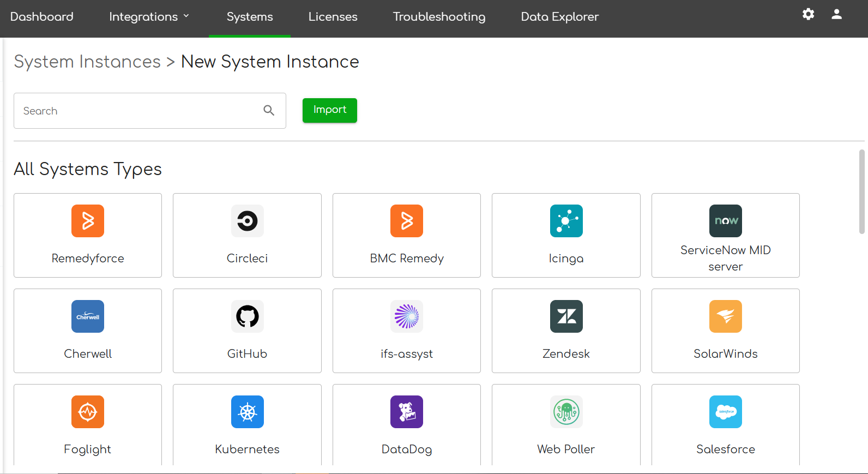Screen dimensions: 868x474
Task: Open the user profile icon
Action: pos(836,14)
